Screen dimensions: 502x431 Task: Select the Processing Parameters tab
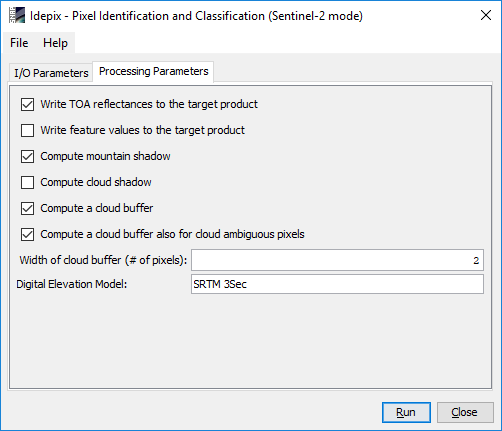point(153,71)
